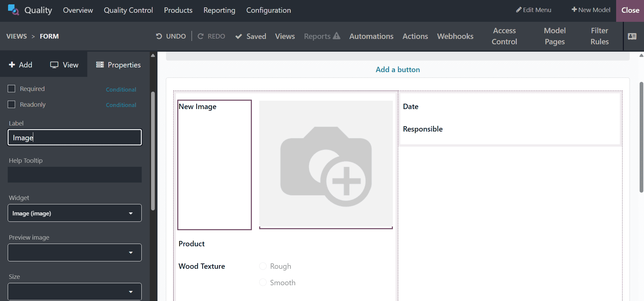The width and height of the screenshot is (644, 301).
Task: Click the main form scrollbar thumb
Action: pyautogui.click(x=642, y=137)
